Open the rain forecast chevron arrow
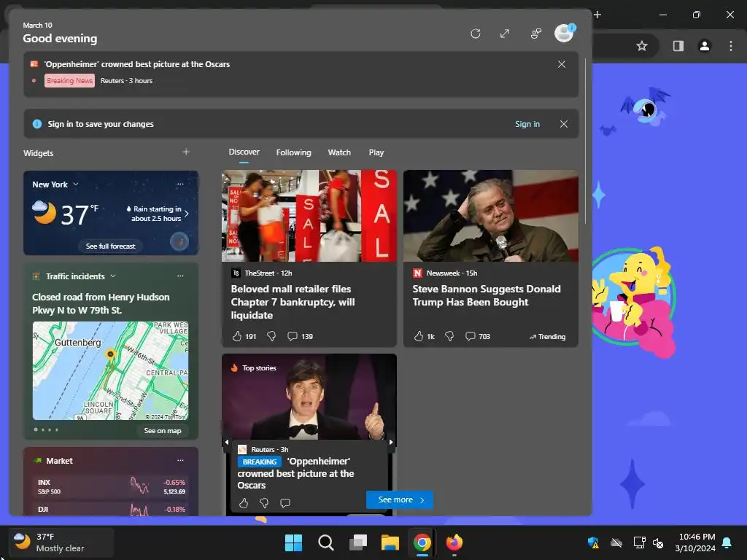 tap(186, 214)
